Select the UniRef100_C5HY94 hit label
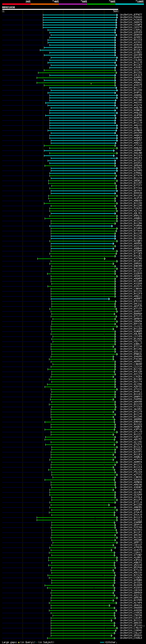The height and width of the screenshot is (644, 146). point(131,615)
